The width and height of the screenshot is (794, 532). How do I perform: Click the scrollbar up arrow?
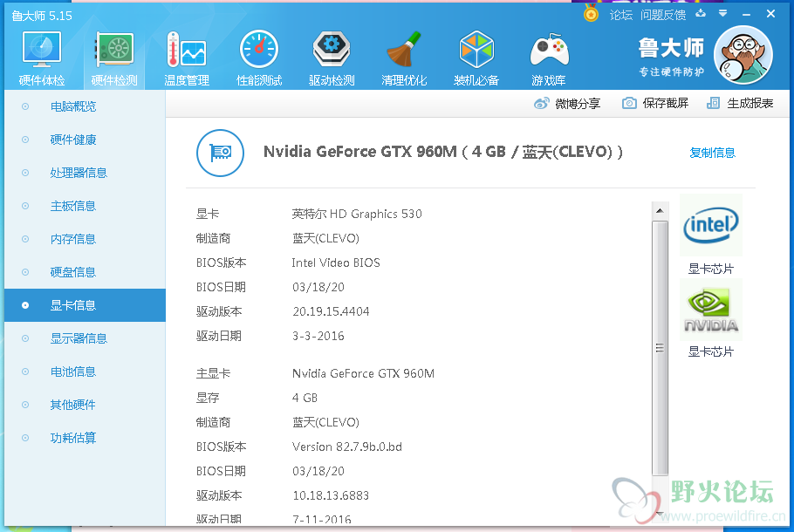click(x=660, y=210)
